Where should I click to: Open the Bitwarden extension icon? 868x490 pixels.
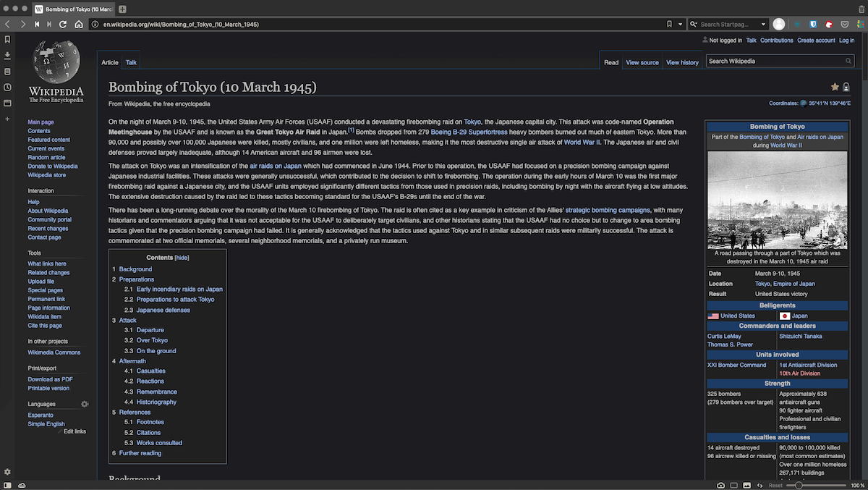coord(813,24)
